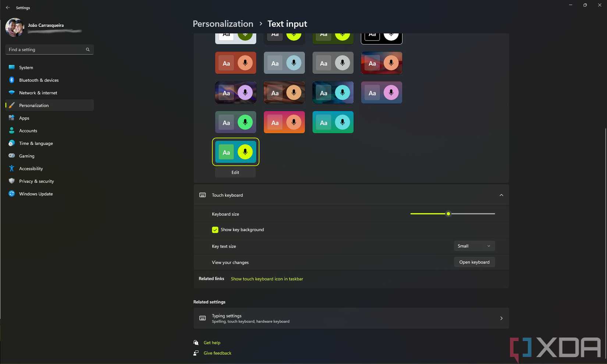This screenshot has width=607, height=364.
Task: Follow Show touch keyboard icon in taskbar link
Action: 267,279
